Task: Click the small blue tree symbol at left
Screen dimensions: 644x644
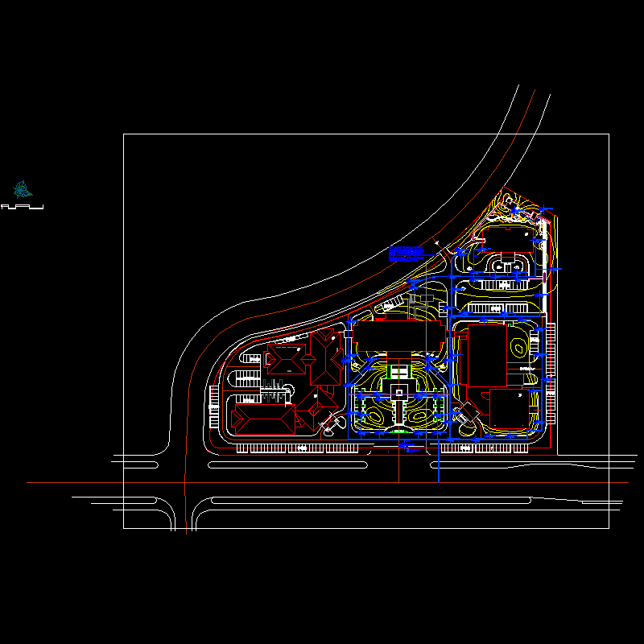Action: pyautogui.click(x=22, y=190)
